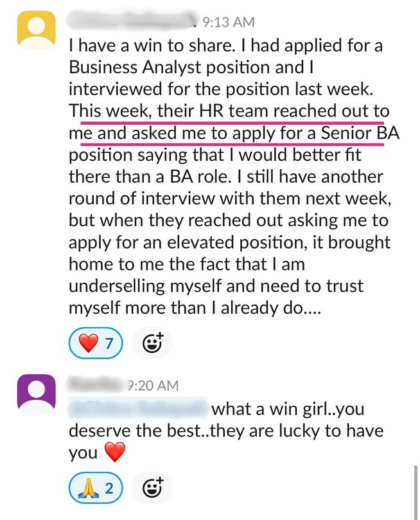Viewport: 420px width, 520px height.
Task: Open the highlighted mention starting the reply
Action: click(x=137, y=408)
